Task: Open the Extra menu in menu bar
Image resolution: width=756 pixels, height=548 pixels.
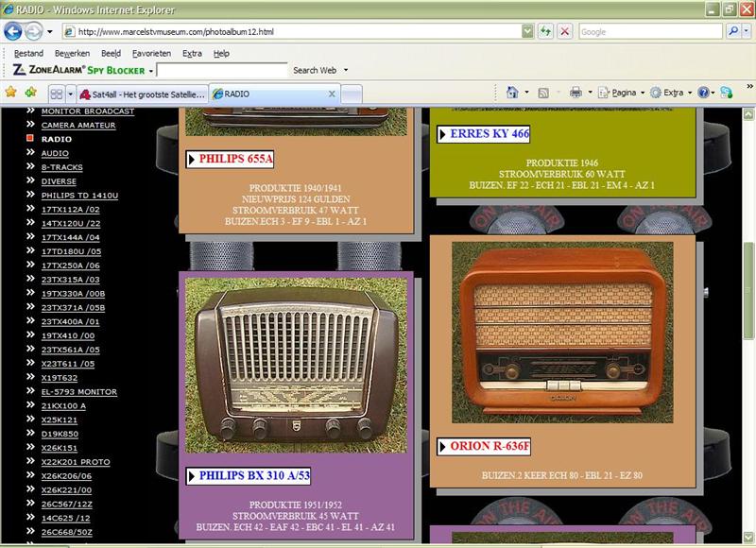Action: click(192, 54)
